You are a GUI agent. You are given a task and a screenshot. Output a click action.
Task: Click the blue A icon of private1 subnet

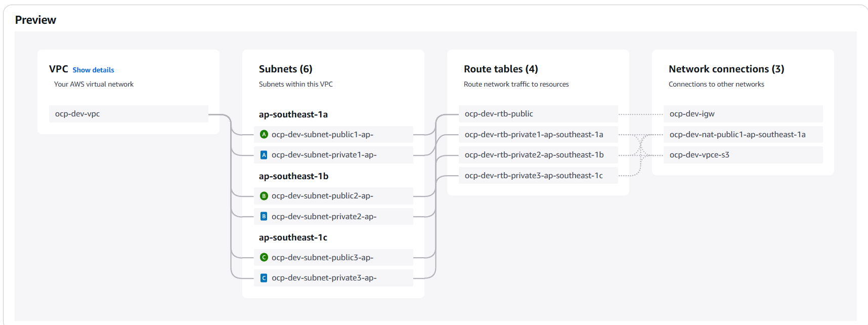[x=264, y=155]
